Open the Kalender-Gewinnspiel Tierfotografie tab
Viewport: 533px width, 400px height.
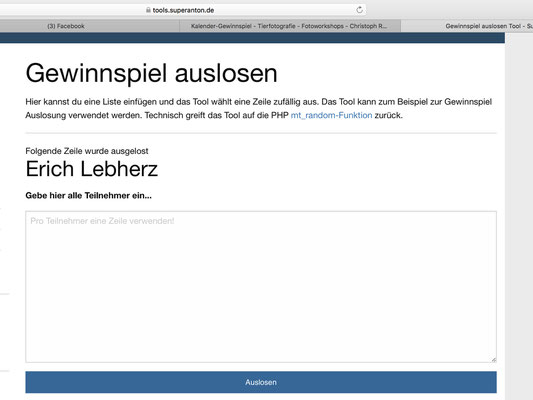290,26
